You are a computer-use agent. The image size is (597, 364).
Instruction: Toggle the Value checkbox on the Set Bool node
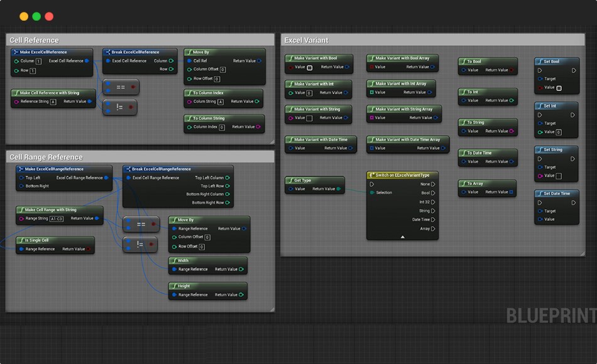(x=559, y=88)
